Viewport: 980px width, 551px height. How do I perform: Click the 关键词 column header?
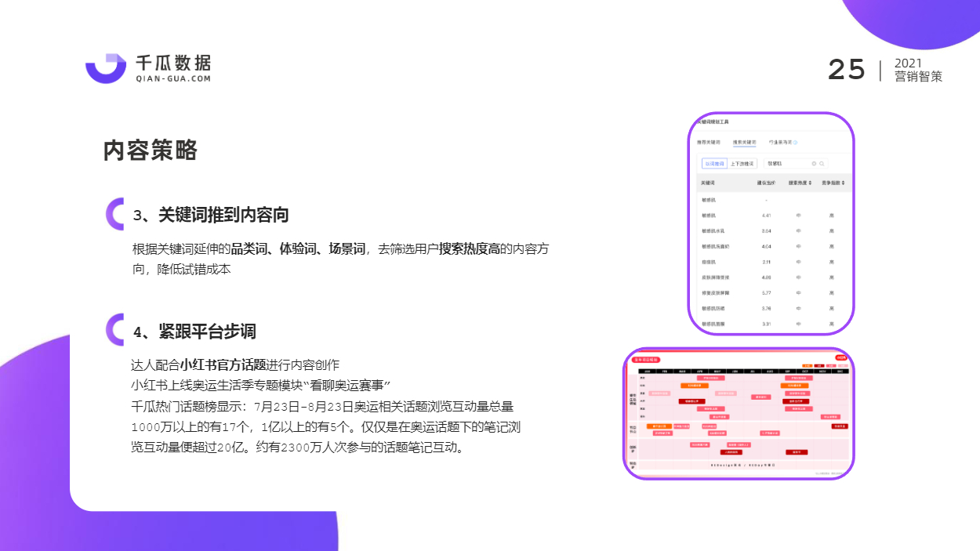[x=708, y=183]
